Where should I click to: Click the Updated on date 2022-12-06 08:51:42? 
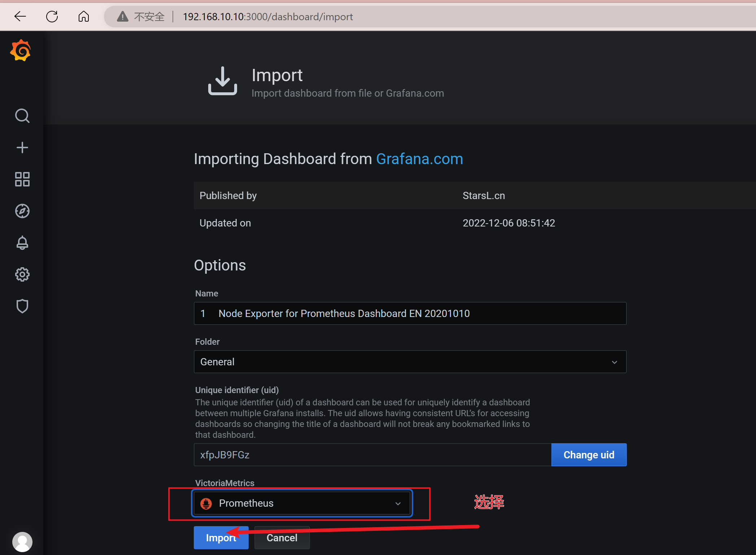(509, 223)
